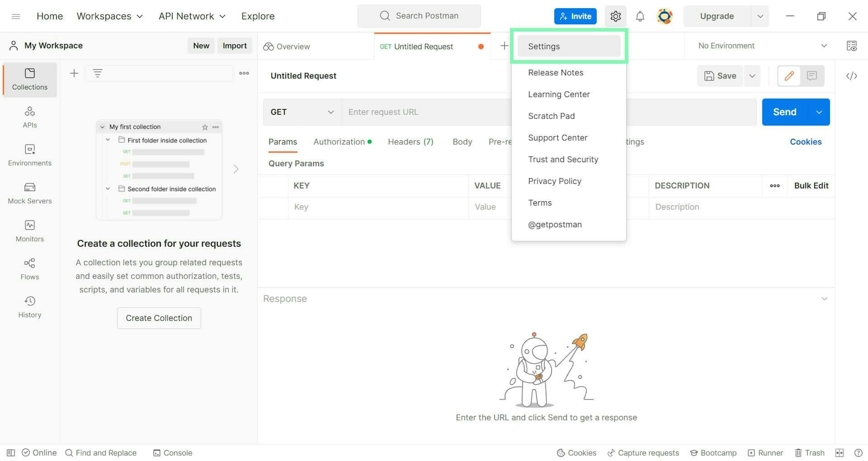The image size is (868, 461).
Task: Focus the Search Postman field
Action: pyautogui.click(x=419, y=16)
